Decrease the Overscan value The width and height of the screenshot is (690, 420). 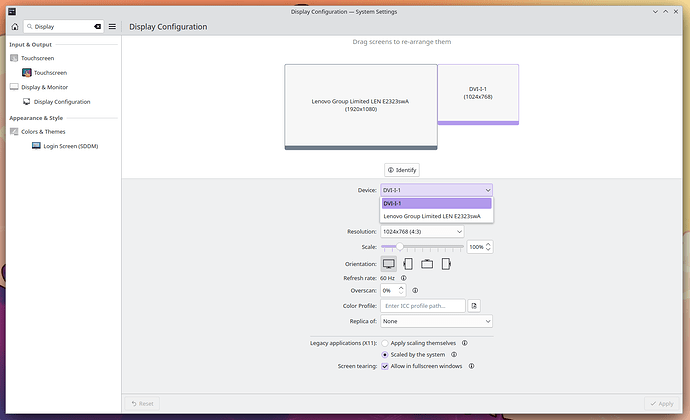401,293
